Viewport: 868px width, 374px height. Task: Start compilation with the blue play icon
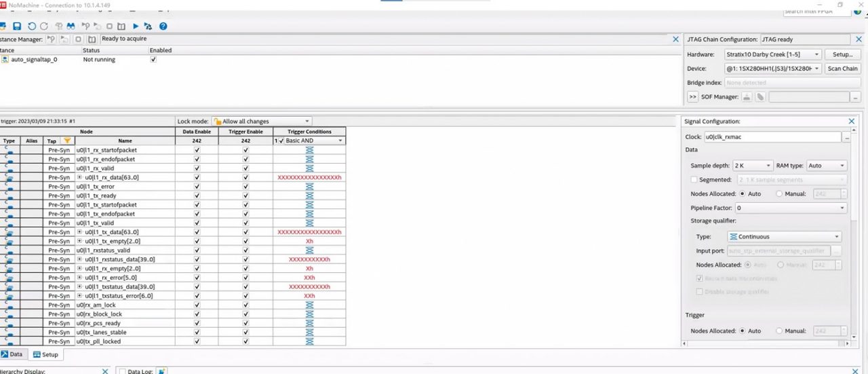(x=136, y=26)
